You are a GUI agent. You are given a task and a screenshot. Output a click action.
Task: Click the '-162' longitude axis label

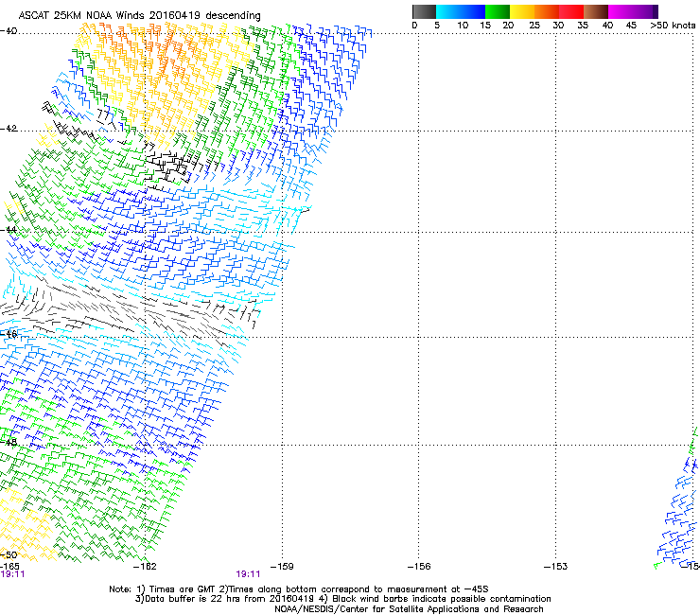pos(145,567)
